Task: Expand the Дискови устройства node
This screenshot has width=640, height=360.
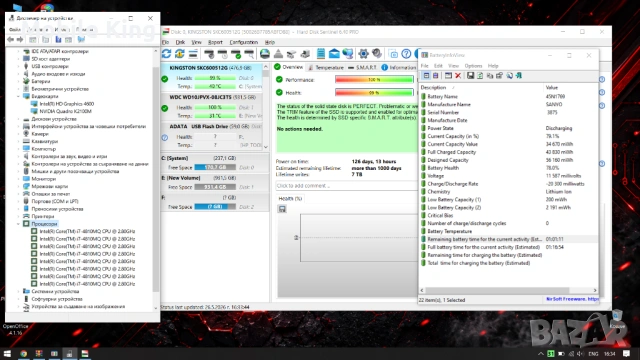Action: click(x=18, y=119)
